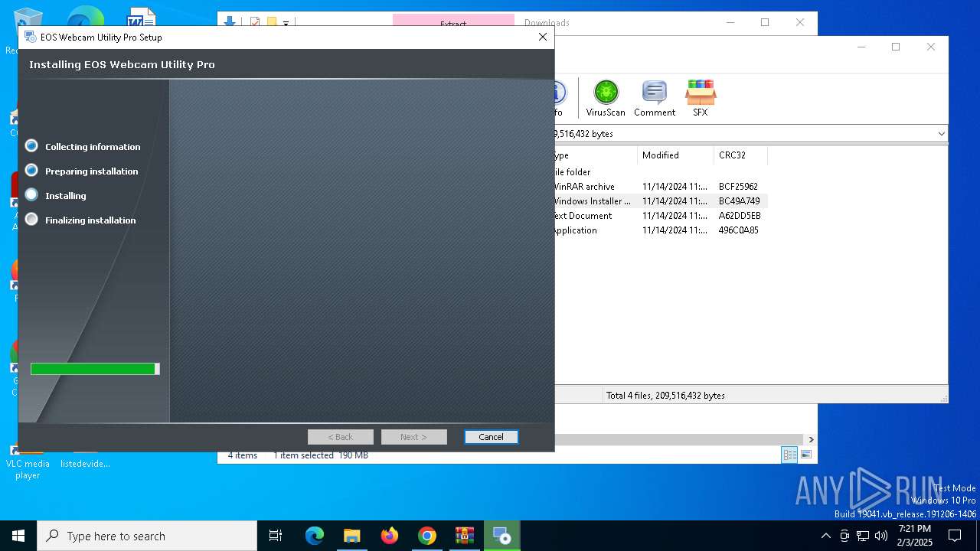Cancel the EOS Webcam Utility installation

pos(491,437)
